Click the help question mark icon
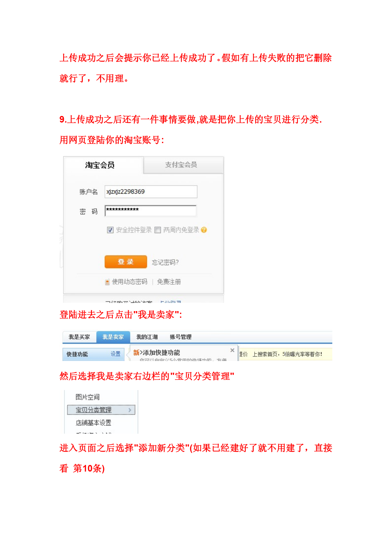Viewport: 392px width, 554px height. tap(204, 230)
